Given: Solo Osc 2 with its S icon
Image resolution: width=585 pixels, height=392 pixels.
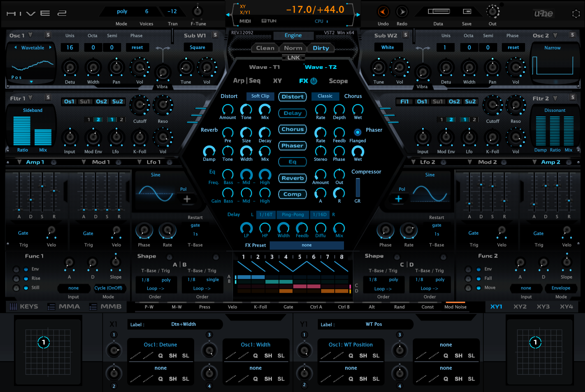Looking at the screenshot, I should point(572,35).
